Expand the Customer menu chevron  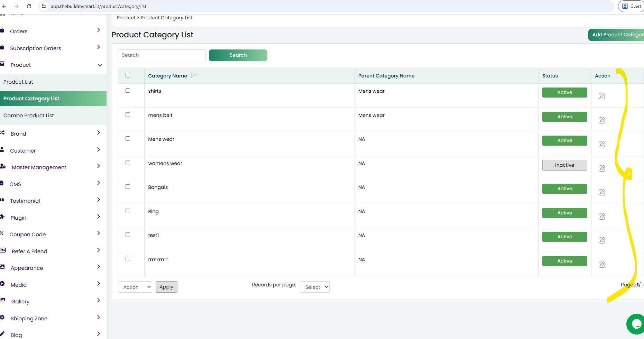coord(99,150)
